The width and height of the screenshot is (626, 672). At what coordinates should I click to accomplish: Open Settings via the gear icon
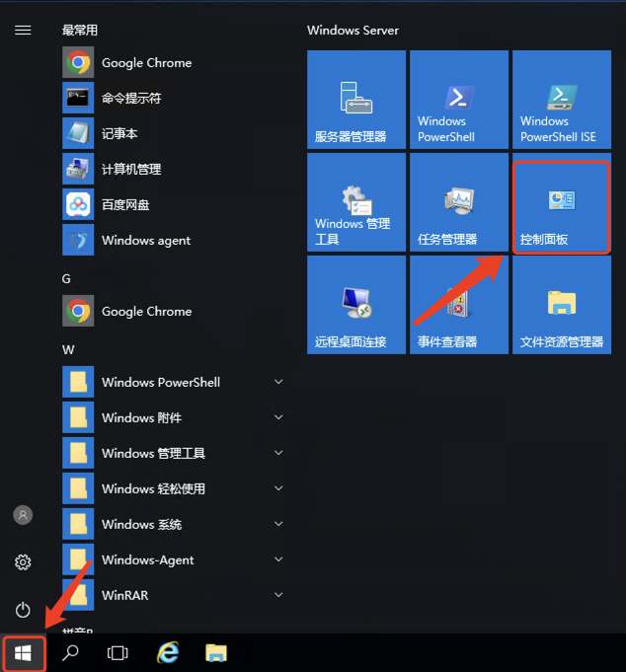click(x=23, y=562)
